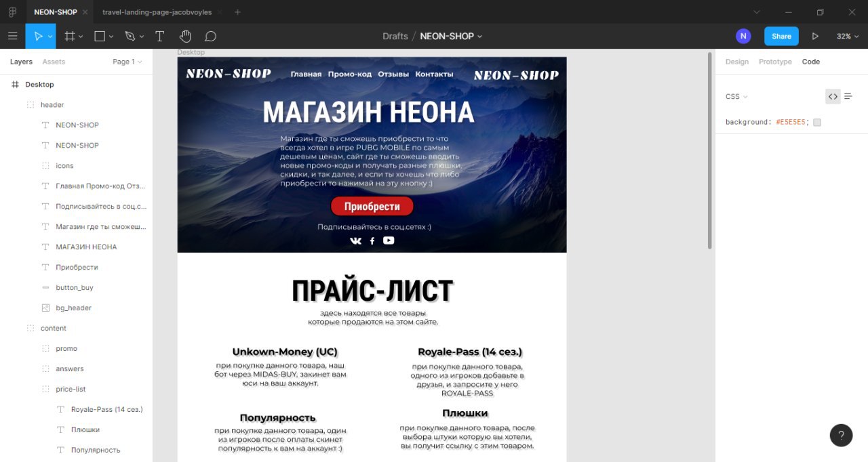The image size is (868, 462).
Task: Click the user avatar N
Action: pyautogui.click(x=743, y=36)
